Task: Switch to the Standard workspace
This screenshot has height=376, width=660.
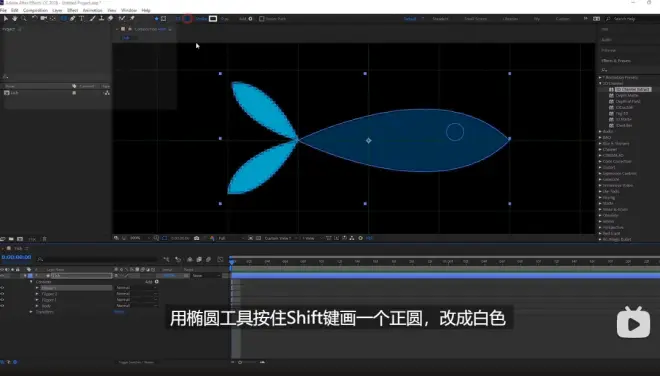Action: (440, 19)
